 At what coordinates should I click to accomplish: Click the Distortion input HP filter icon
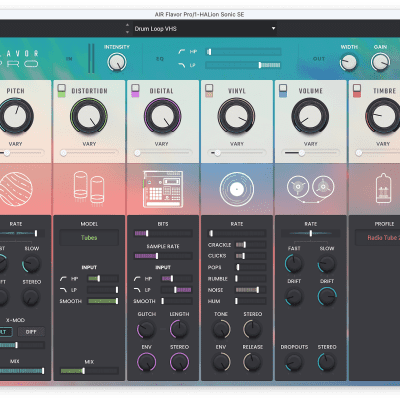coord(63,278)
